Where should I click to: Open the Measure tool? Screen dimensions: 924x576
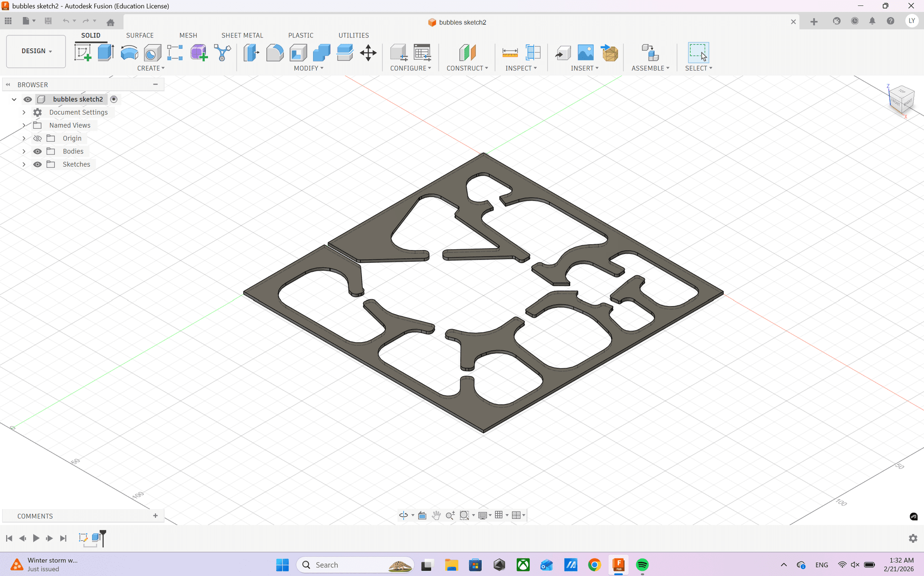pyautogui.click(x=510, y=52)
